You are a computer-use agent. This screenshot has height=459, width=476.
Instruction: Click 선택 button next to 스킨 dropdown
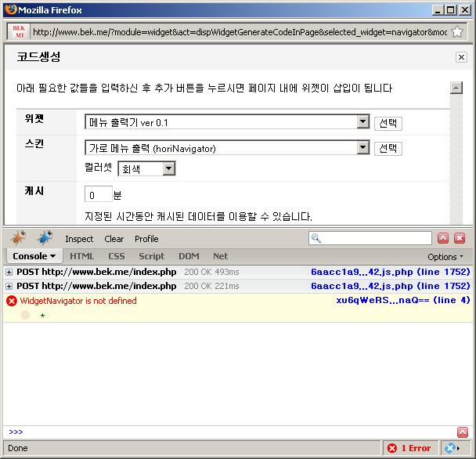[388, 149]
